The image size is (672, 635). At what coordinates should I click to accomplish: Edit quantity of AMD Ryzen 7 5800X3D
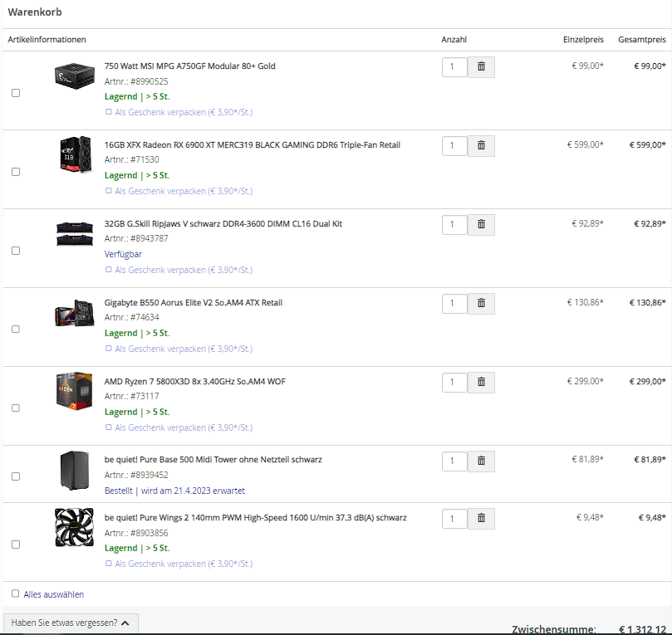454,382
